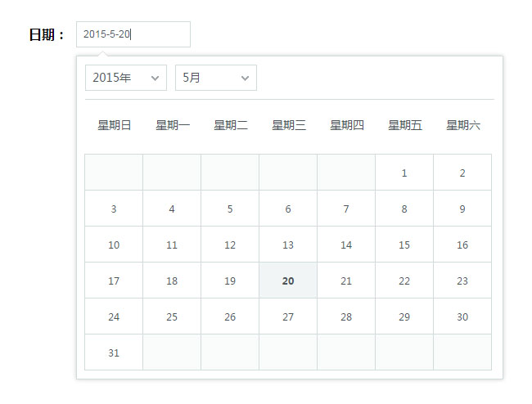This screenshot has height=404, width=532.
Task: Select the highlighted day 20
Action: click(288, 281)
